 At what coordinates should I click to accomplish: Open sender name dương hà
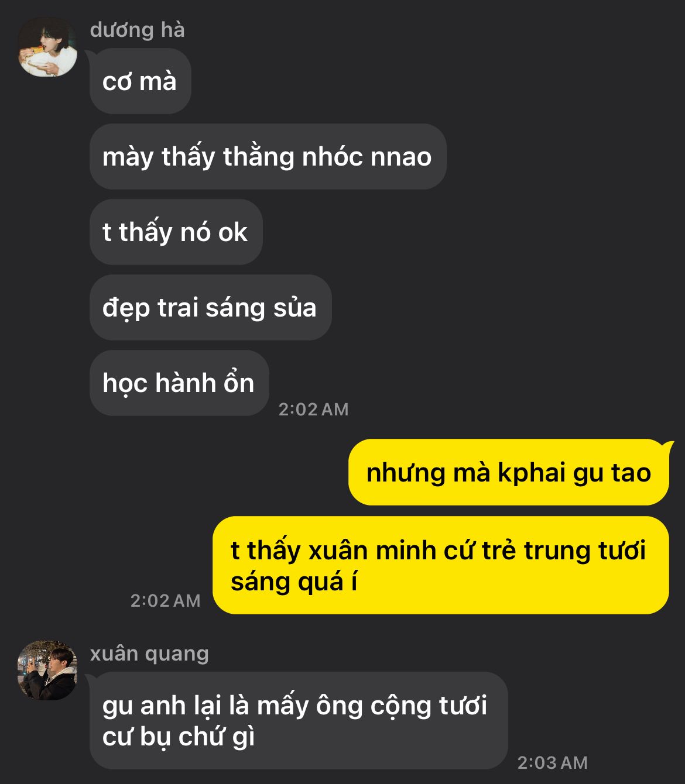[x=137, y=30]
